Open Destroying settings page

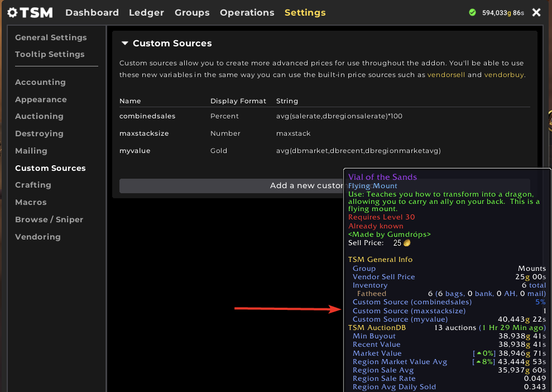(39, 133)
